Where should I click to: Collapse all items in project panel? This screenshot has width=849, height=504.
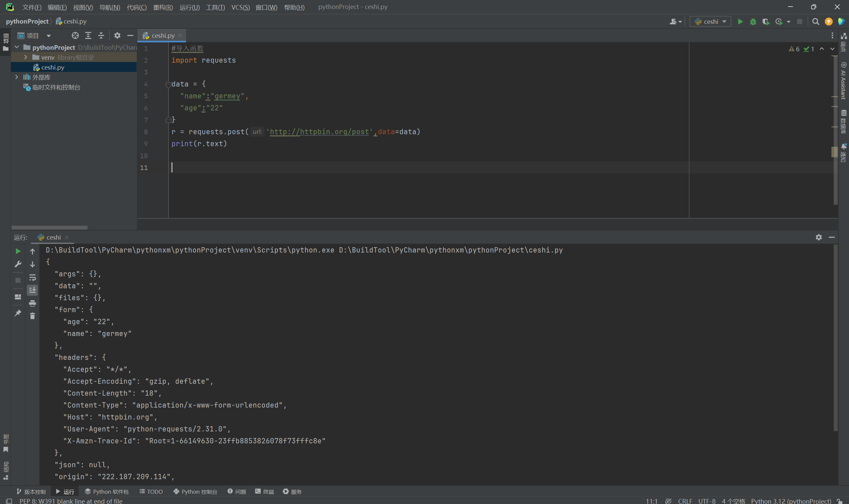point(101,36)
